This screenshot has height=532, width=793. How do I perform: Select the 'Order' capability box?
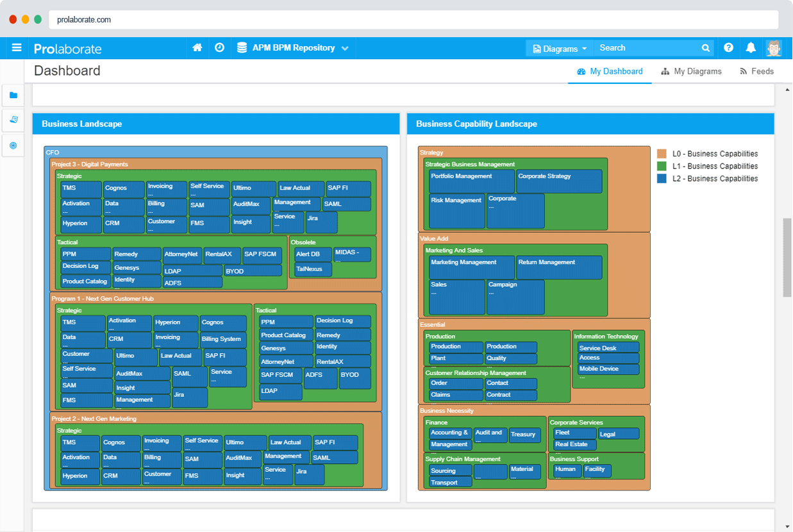click(456, 383)
